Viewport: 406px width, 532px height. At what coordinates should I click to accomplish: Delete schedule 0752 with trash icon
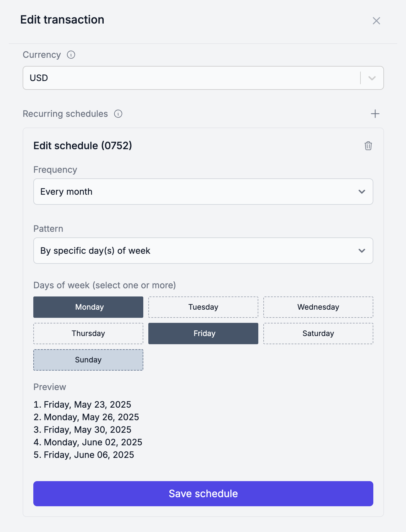point(368,146)
